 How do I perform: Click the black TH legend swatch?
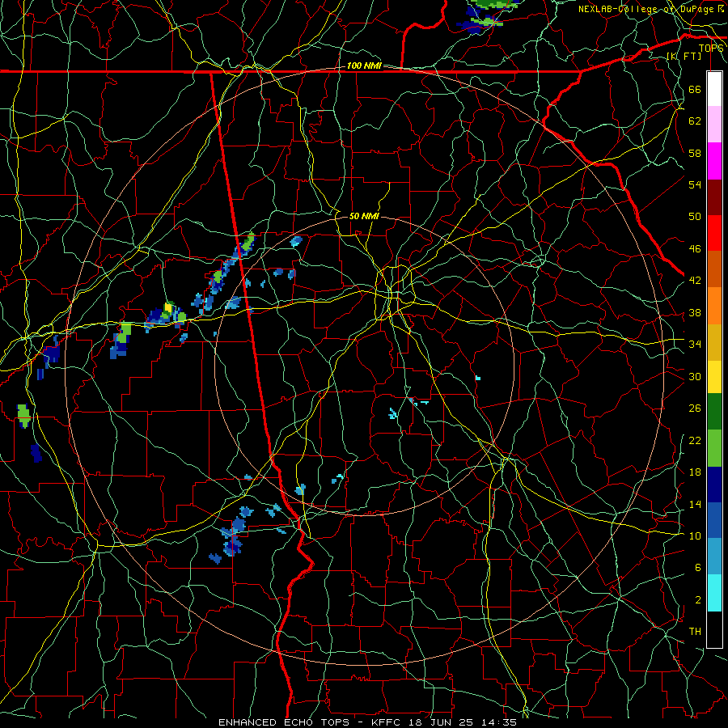714,629
